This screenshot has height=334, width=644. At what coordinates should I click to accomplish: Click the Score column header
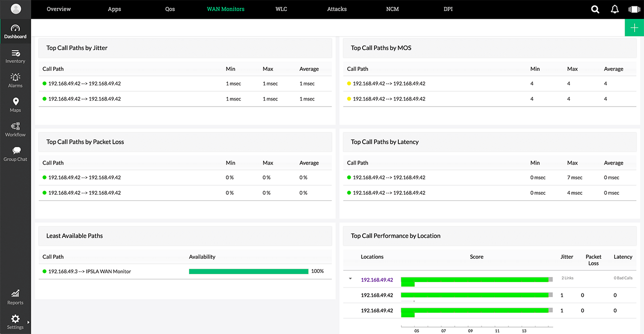(x=477, y=257)
